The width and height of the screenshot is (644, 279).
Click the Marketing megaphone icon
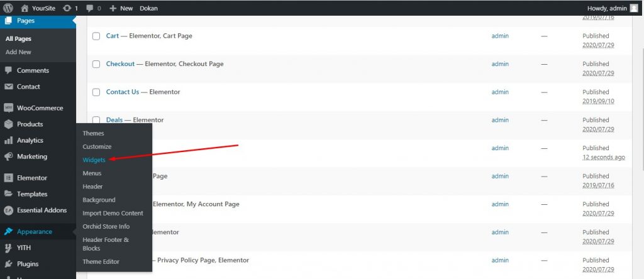pos(9,156)
